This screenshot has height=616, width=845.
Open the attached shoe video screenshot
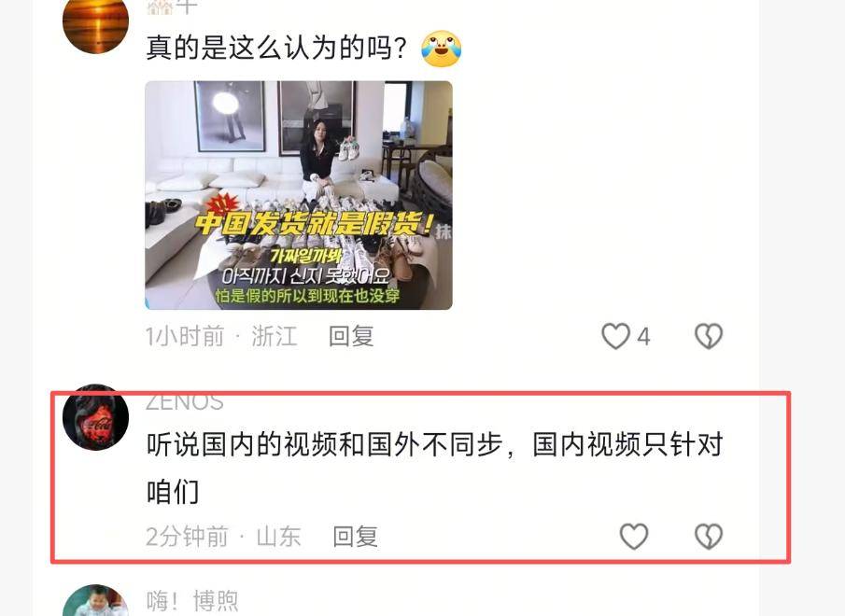point(299,195)
